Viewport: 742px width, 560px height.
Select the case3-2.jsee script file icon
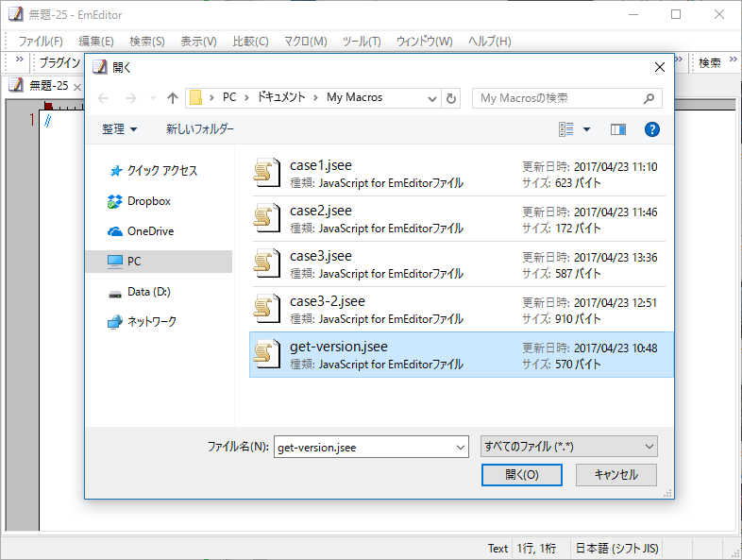tap(267, 309)
